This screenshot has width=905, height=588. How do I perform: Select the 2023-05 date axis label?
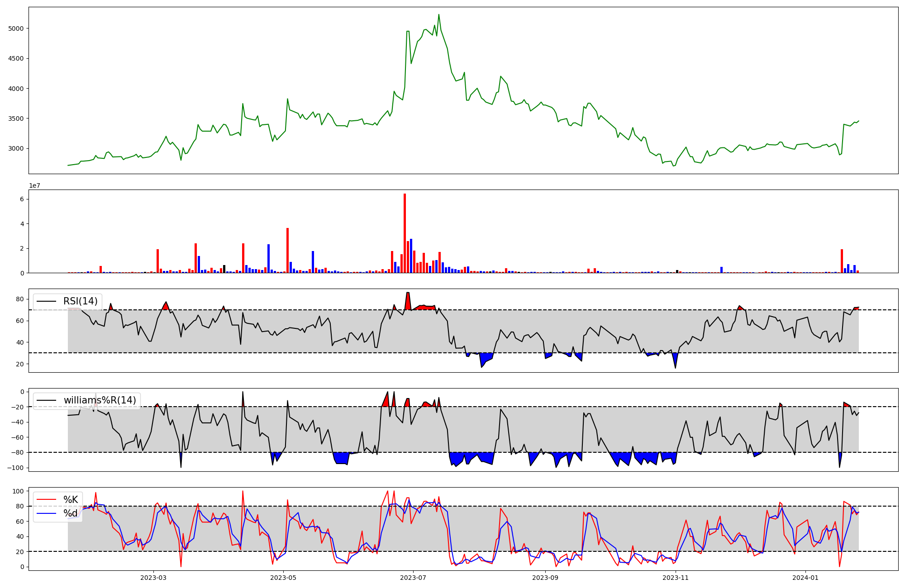[283, 578]
